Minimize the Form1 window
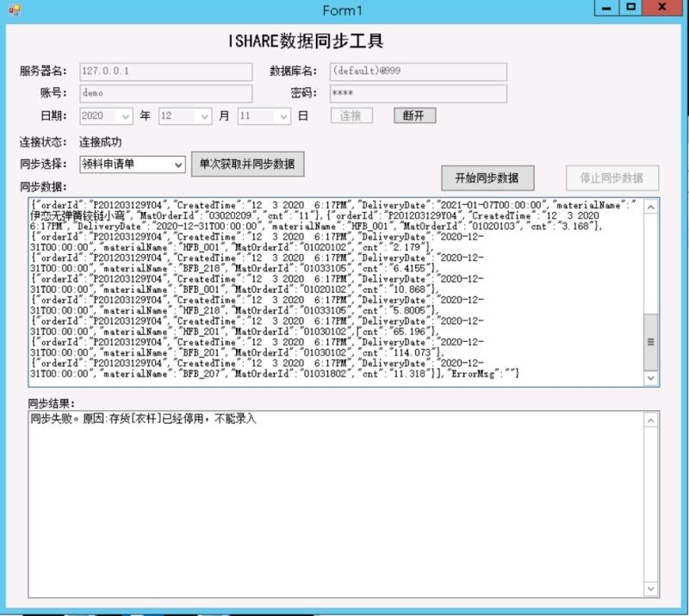This screenshot has height=616, width=689. click(606, 8)
